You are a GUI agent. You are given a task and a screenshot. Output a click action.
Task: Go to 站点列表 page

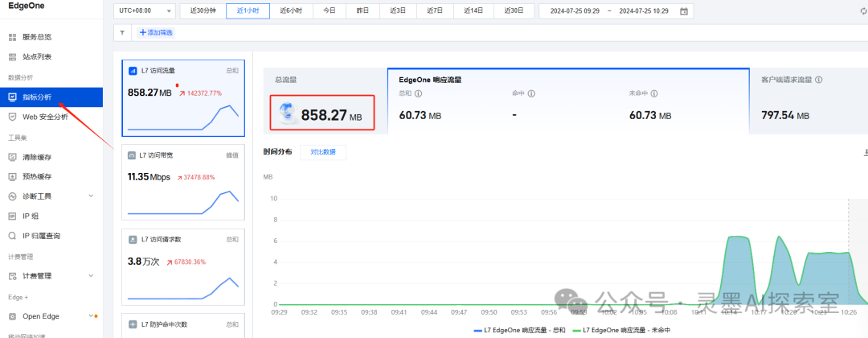(x=37, y=57)
